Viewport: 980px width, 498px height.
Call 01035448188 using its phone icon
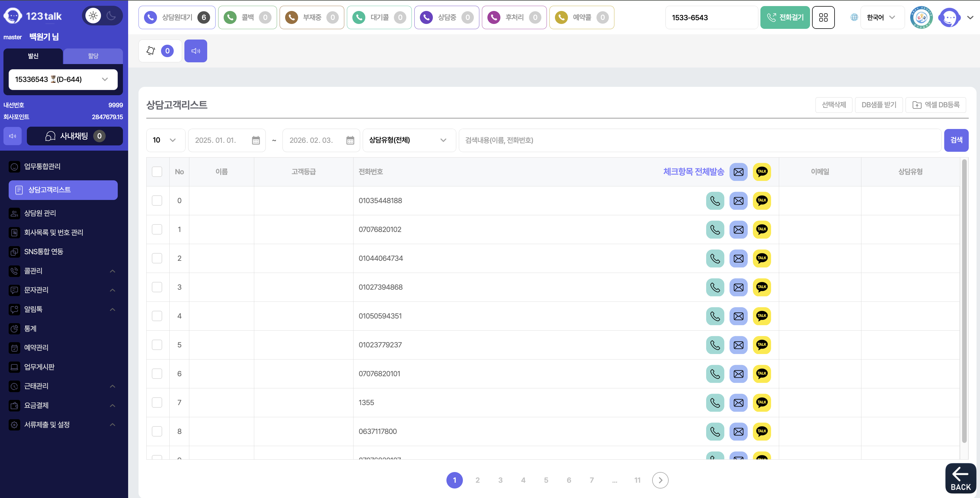tap(715, 201)
